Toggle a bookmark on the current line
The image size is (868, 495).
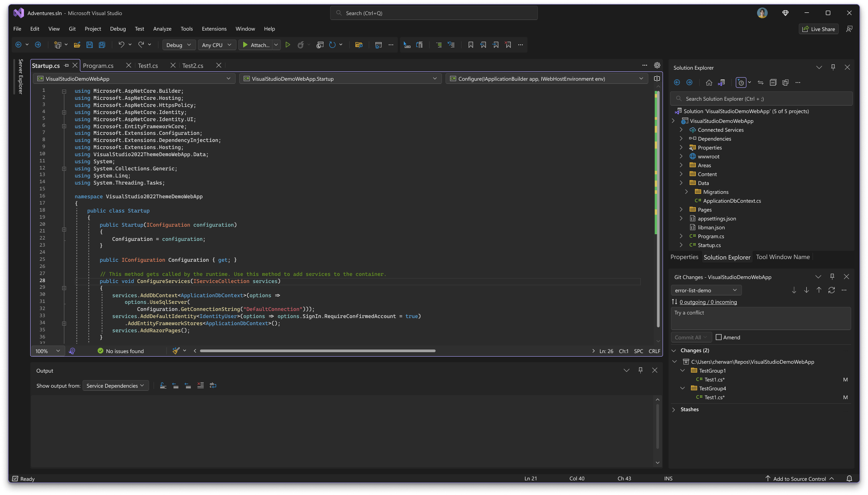(471, 44)
